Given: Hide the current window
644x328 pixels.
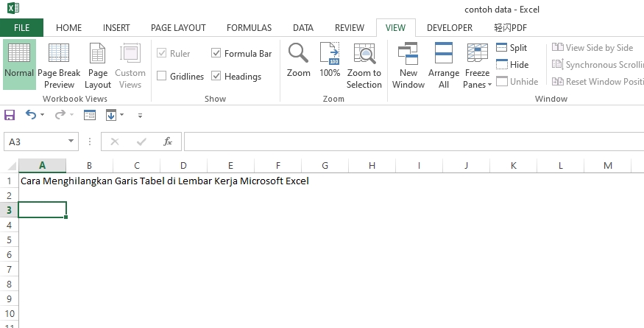Looking at the screenshot, I should tap(512, 65).
